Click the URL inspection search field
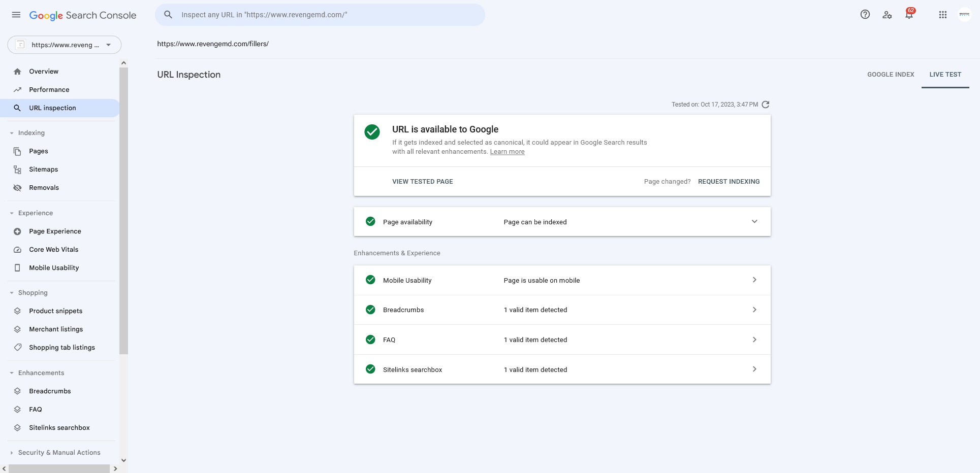This screenshot has width=980, height=473. click(320, 15)
